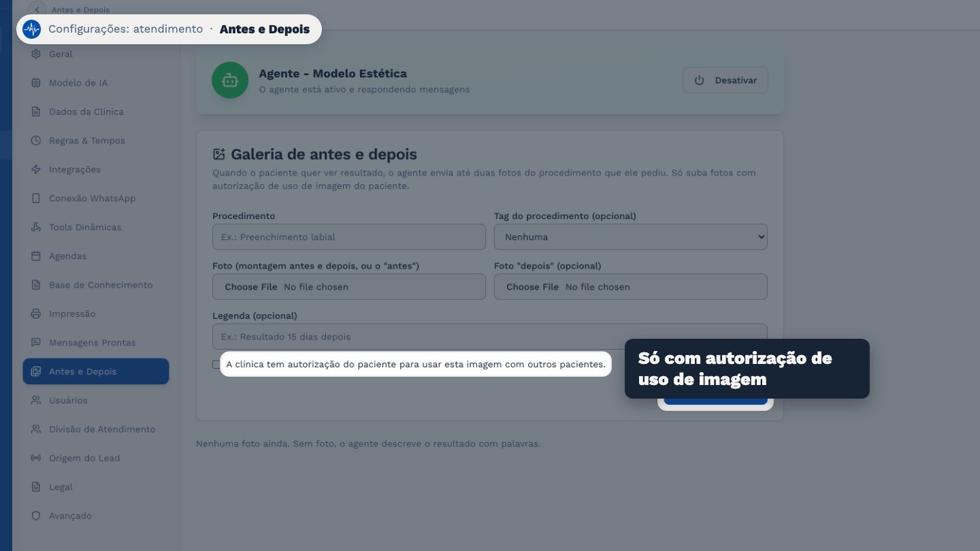Choose File for the depois photo
Screen dimensions: 980x551
click(x=532, y=287)
